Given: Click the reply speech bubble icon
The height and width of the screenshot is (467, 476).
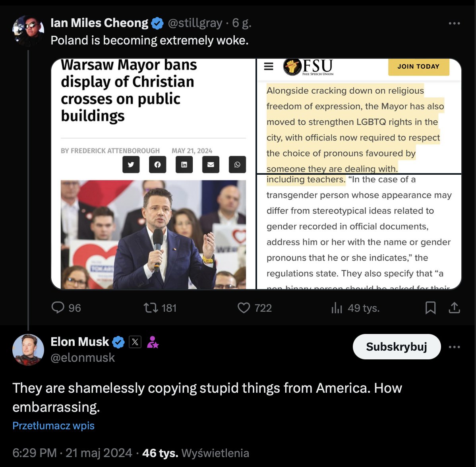Looking at the screenshot, I should click(x=58, y=308).
